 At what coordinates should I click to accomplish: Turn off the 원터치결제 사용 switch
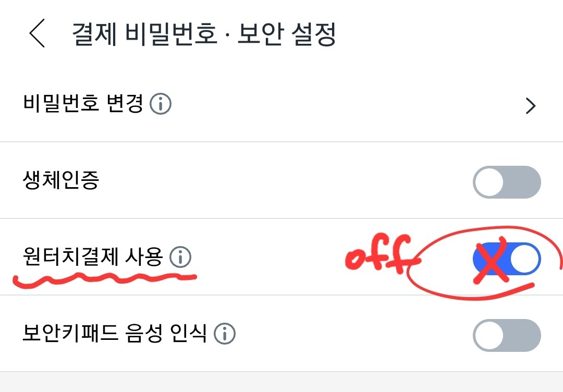[507, 256]
